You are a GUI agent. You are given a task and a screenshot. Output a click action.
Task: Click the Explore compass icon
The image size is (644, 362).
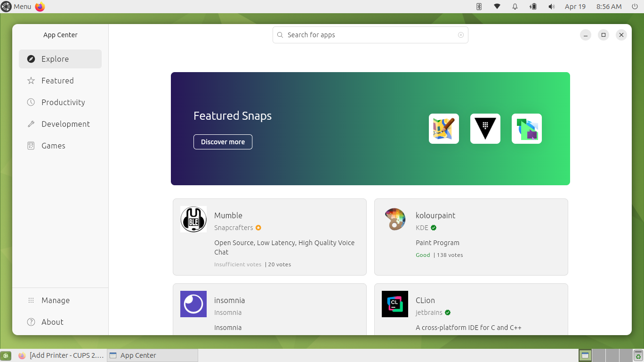click(31, 59)
